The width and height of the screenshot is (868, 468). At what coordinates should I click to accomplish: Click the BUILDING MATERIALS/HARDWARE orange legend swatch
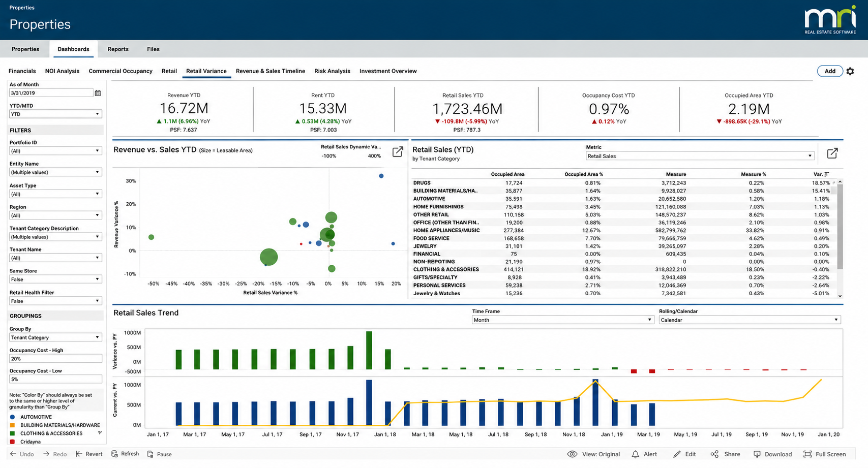pyautogui.click(x=13, y=425)
